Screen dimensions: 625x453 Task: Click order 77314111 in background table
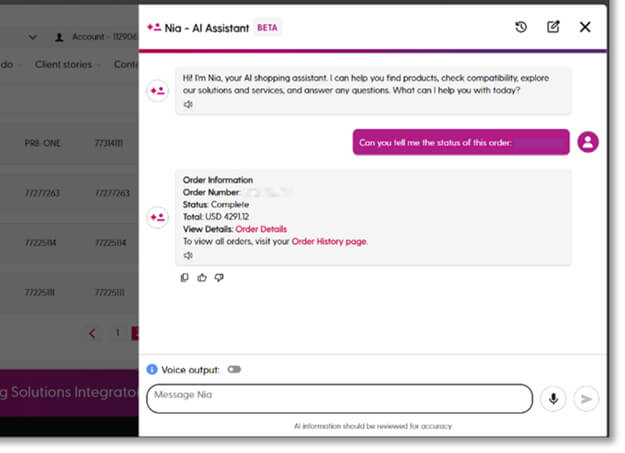pos(108,143)
